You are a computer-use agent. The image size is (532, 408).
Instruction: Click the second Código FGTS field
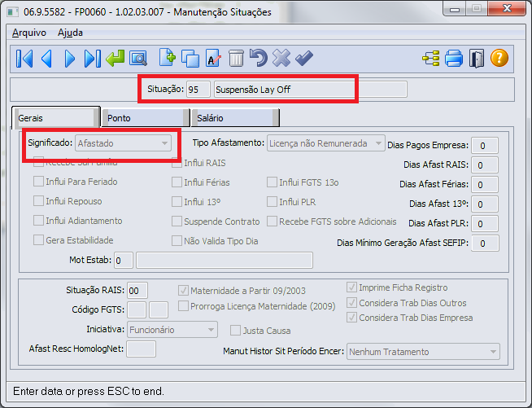pyautogui.click(x=159, y=309)
